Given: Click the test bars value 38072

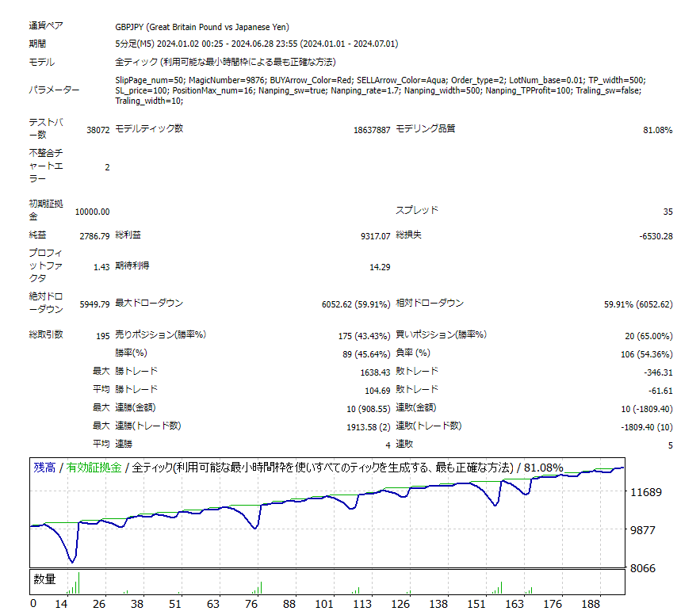Looking at the screenshot, I should (98, 130).
